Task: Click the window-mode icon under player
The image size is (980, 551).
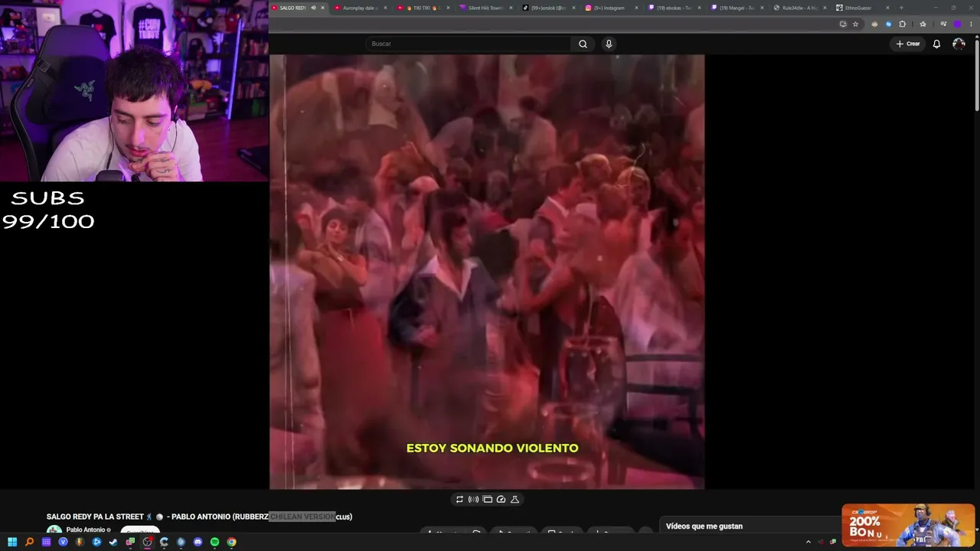Action: (x=487, y=499)
